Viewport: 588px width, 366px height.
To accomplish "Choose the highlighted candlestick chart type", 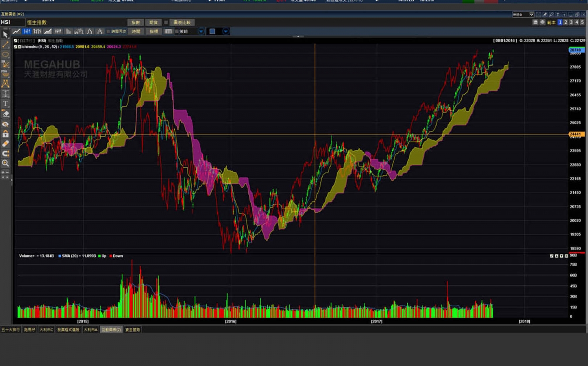I will (x=27, y=31).
